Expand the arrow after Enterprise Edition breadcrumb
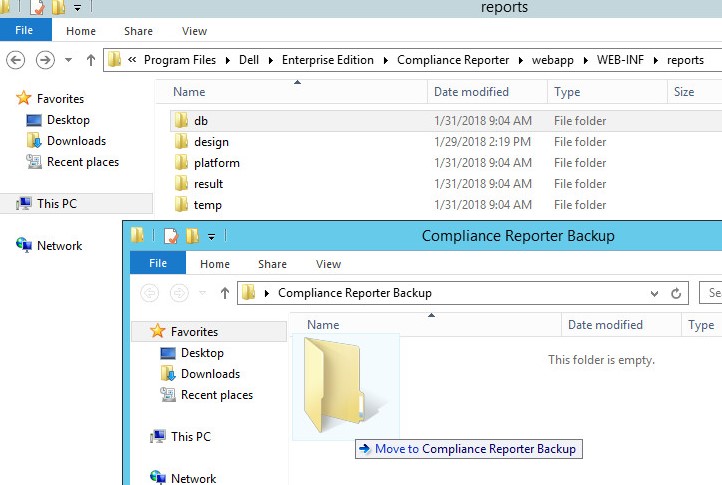 coord(386,60)
